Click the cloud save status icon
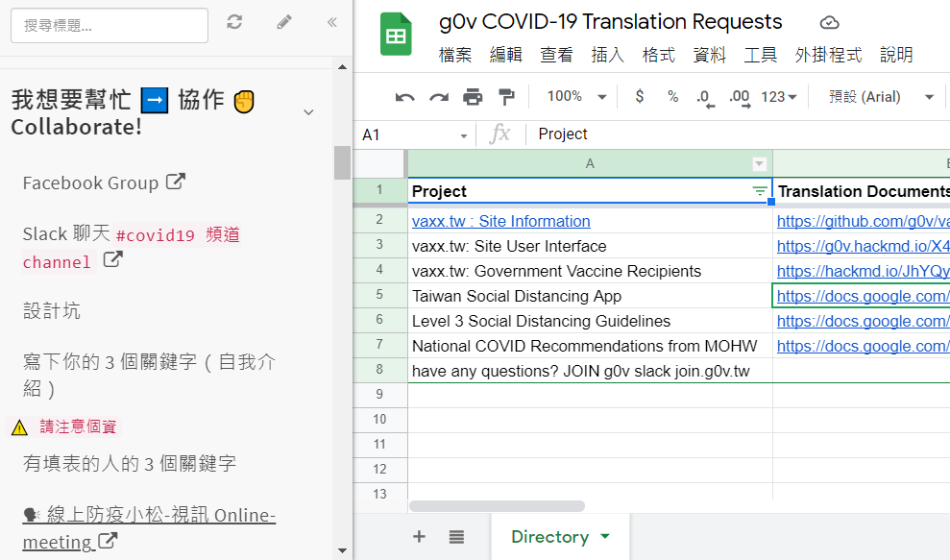Viewport: 950px width, 560px height. coord(829,23)
